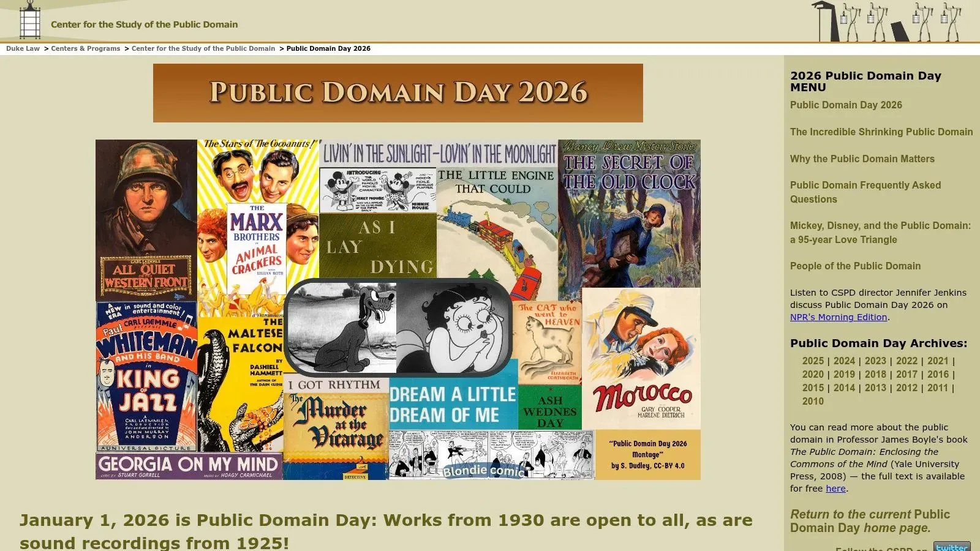The height and width of the screenshot is (551, 980).
Task: Open the 2013 archive
Action: click(x=875, y=388)
